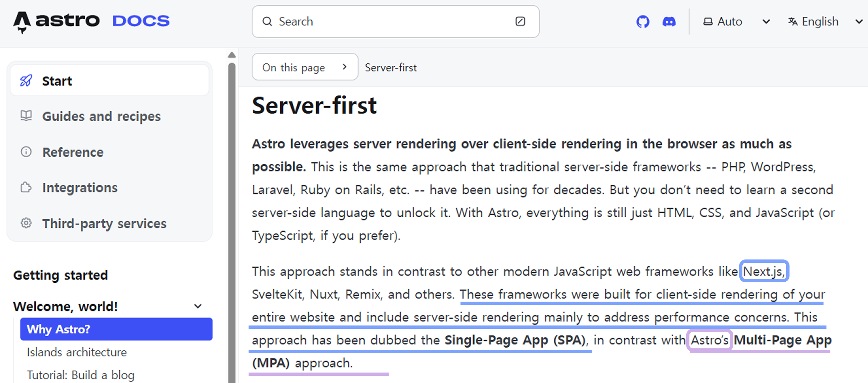Open the English language dropdown
Viewport: 868px width, 383px height.
click(x=825, y=22)
